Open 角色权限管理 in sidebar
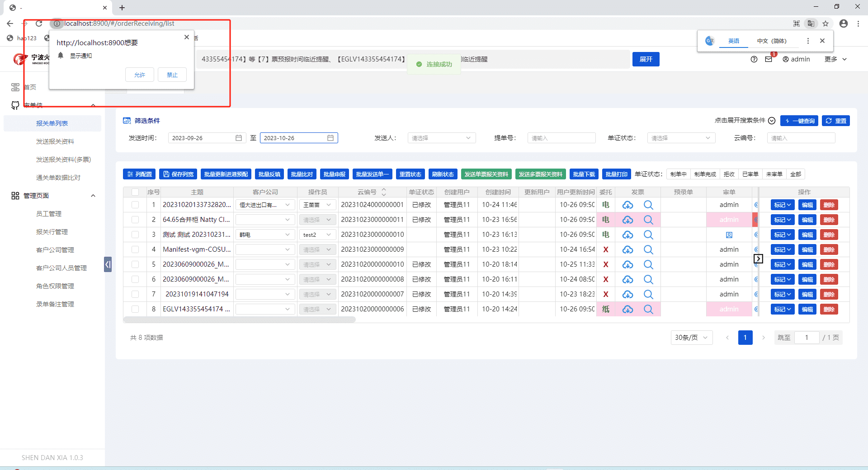The width and height of the screenshot is (868, 470). pyautogui.click(x=55, y=286)
